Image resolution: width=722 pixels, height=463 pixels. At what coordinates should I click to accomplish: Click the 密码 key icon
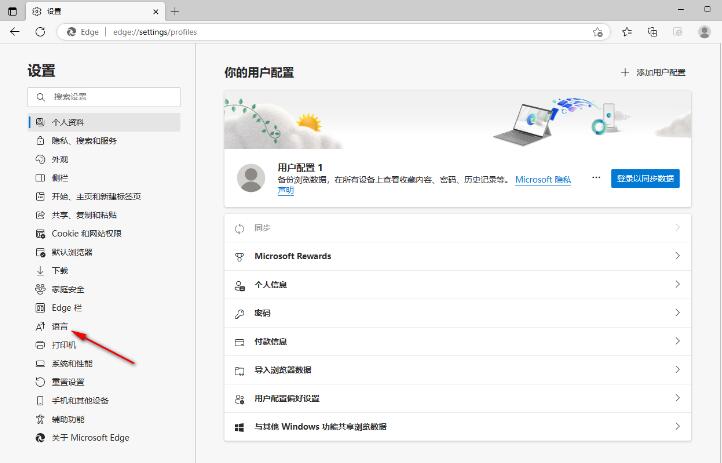point(239,314)
